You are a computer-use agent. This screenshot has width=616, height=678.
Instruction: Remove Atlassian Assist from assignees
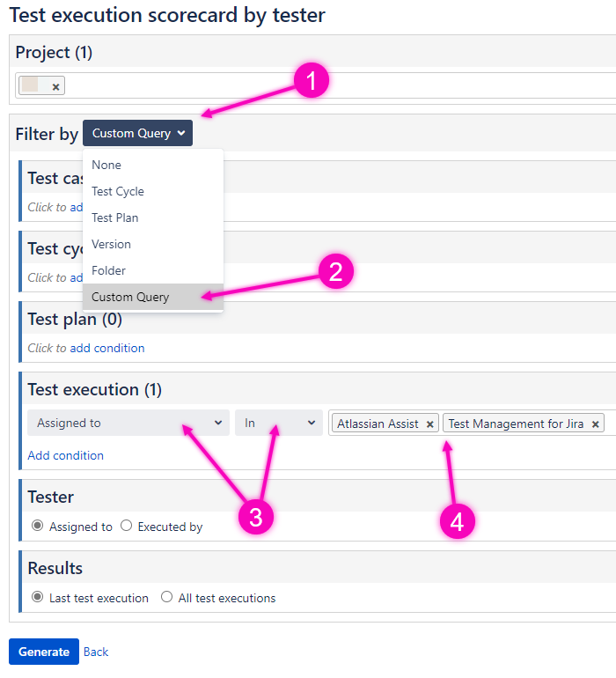point(429,424)
